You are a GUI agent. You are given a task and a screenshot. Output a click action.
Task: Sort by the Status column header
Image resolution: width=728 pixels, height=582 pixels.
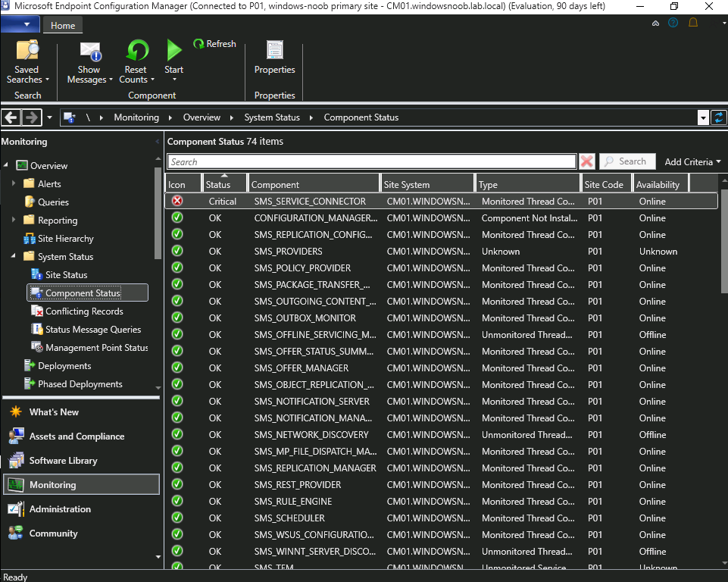click(224, 184)
